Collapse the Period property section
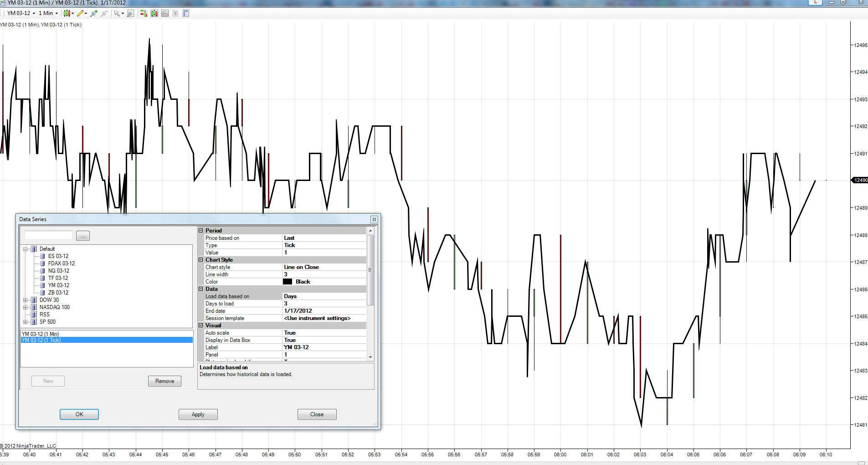868x465 pixels. (x=201, y=231)
